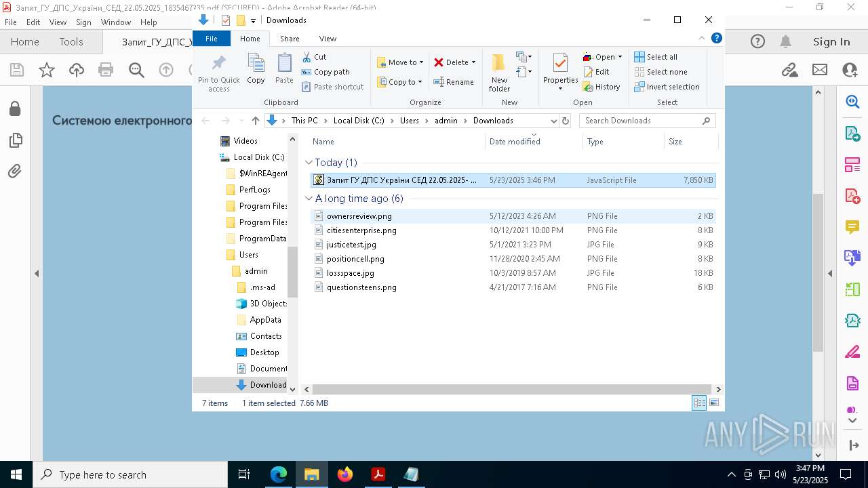The image size is (868, 488).
Task: Create a New folder
Action: (499, 73)
